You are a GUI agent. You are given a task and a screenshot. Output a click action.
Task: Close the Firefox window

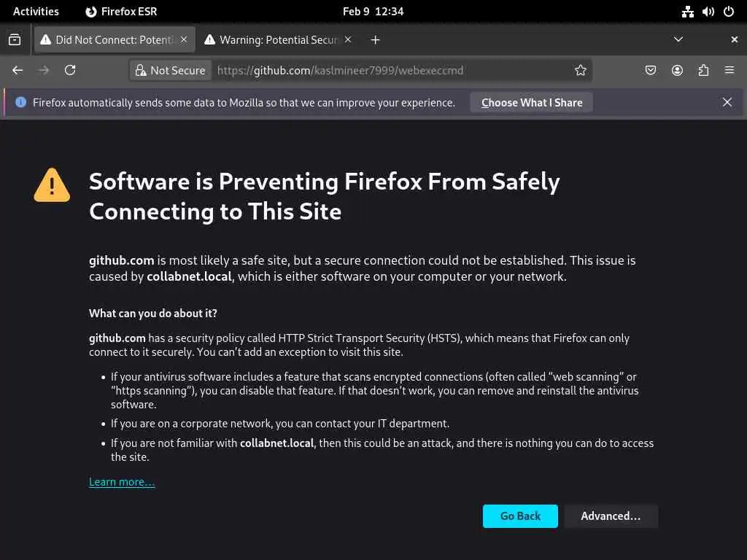pyautogui.click(x=734, y=40)
